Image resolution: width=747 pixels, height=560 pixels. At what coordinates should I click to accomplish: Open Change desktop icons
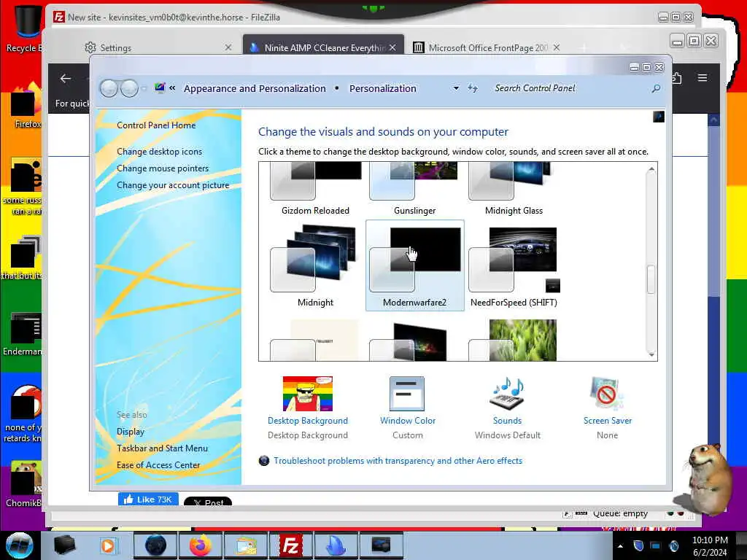[159, 152]
